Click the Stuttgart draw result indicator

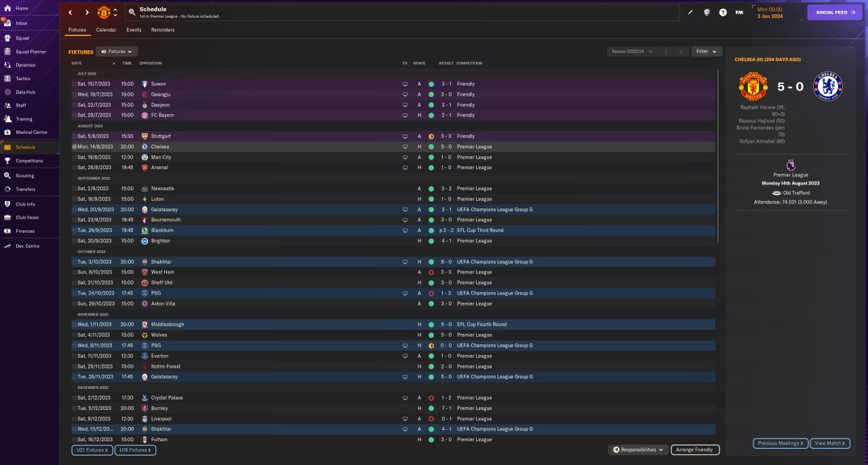click(431, 136)
